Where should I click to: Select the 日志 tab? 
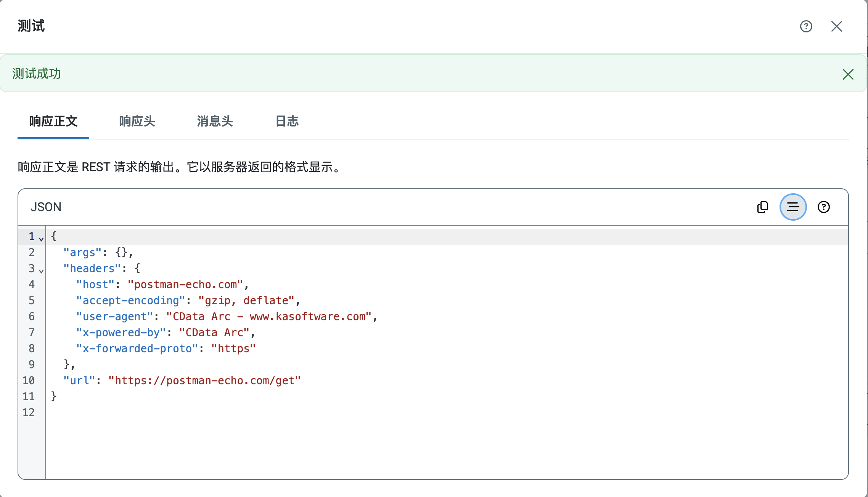pos(287,121)
